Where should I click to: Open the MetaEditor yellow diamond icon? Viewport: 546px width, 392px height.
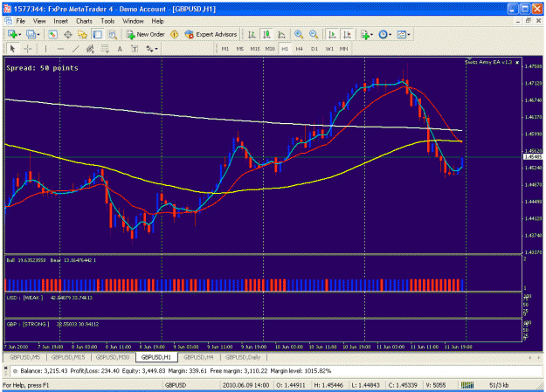point(175,34)
